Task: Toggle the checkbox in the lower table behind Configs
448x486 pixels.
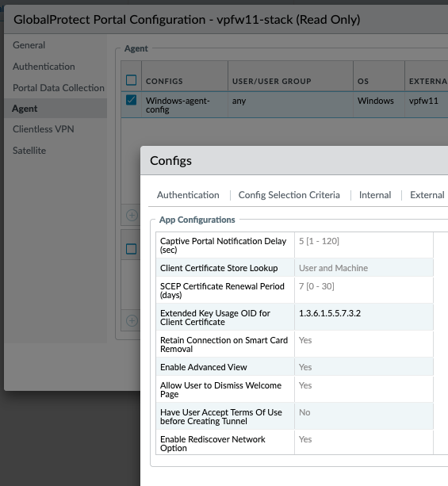Action: 131,249
